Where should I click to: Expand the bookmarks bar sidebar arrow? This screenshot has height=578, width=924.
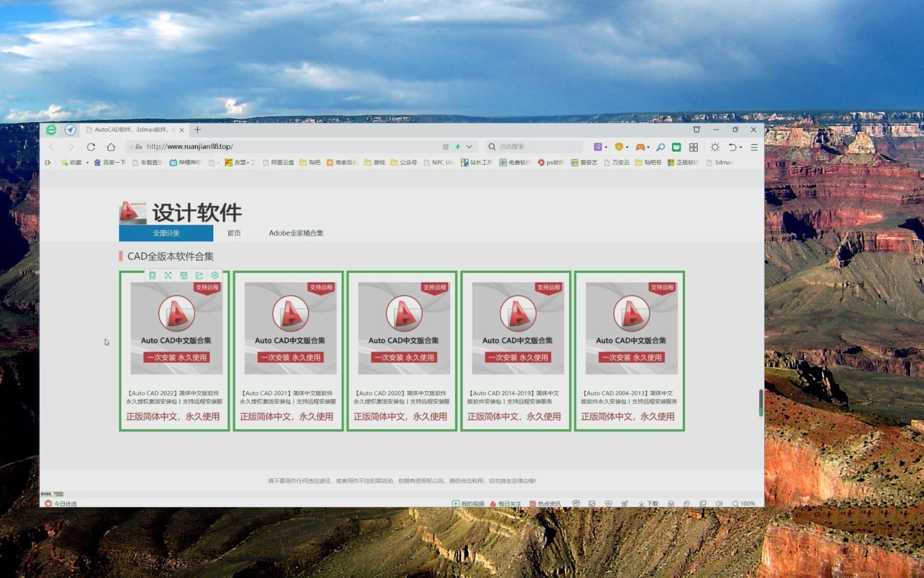48,162
